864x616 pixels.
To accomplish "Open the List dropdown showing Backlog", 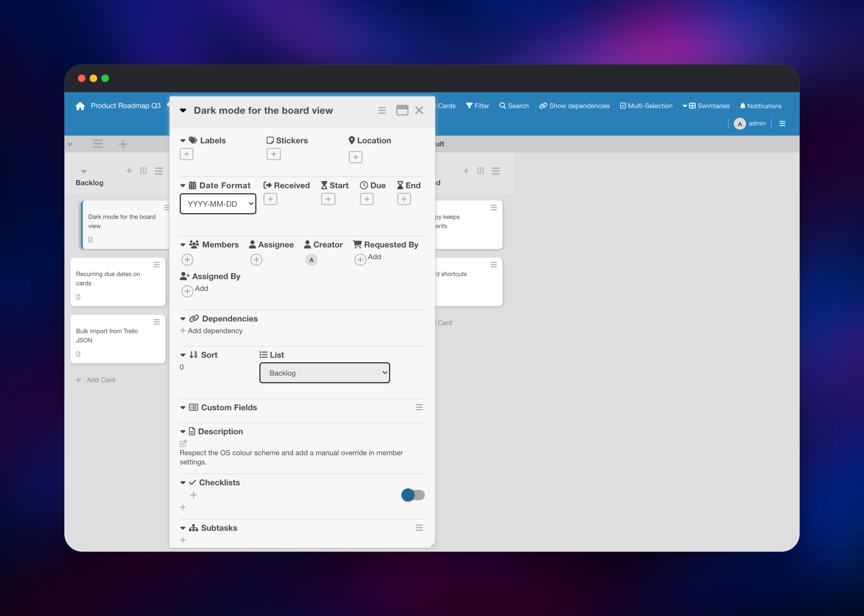I will pos(325,373).
